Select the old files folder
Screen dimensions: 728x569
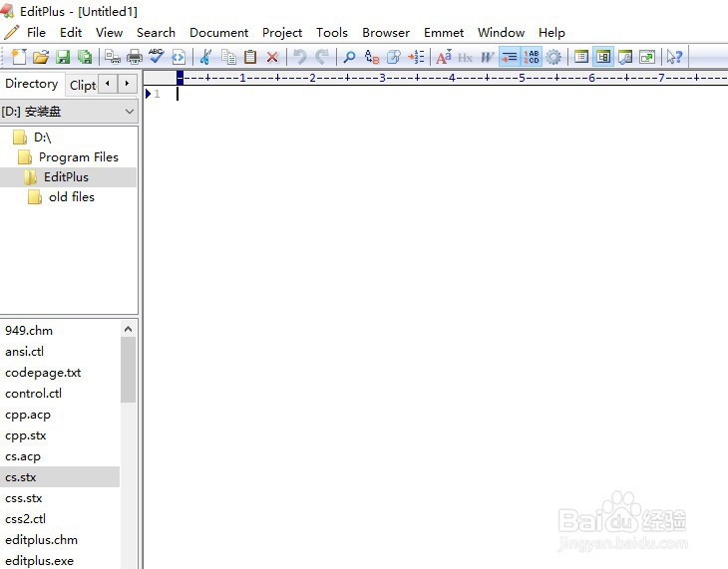point(72,197)
